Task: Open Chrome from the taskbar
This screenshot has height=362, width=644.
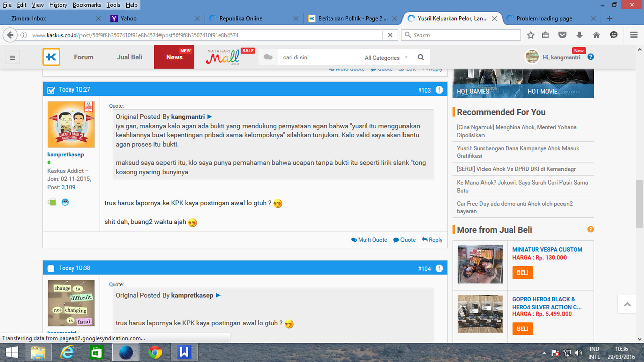Action: point(155,353)
